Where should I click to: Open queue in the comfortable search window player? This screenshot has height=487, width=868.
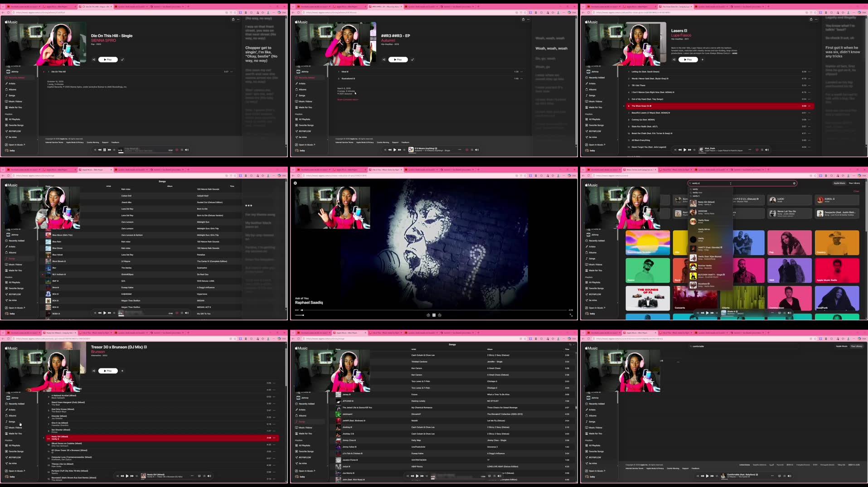click(784, 476)
